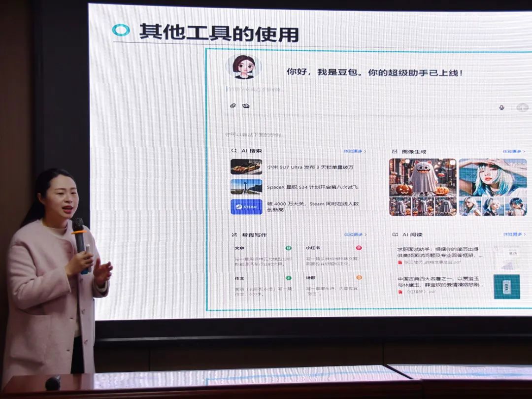Select the 作文 writing card
The image size is (532, 399).
(263, 287)
